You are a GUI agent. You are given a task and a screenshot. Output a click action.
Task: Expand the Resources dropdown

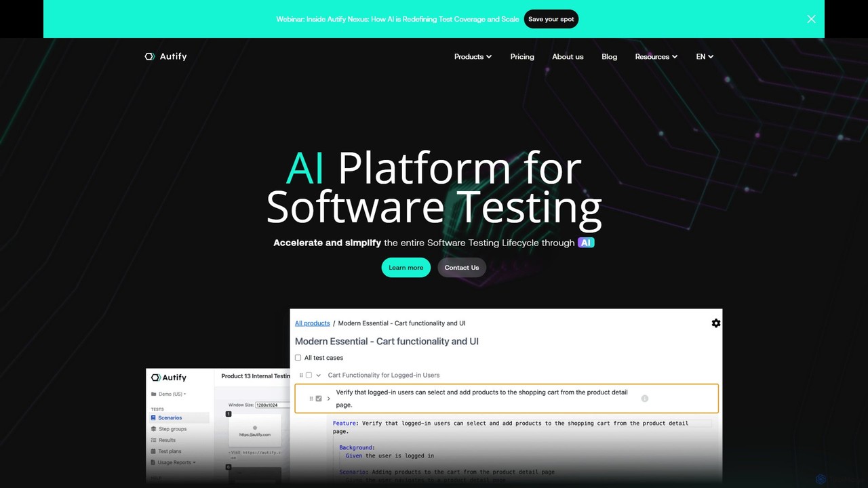[x=656, y=57]
